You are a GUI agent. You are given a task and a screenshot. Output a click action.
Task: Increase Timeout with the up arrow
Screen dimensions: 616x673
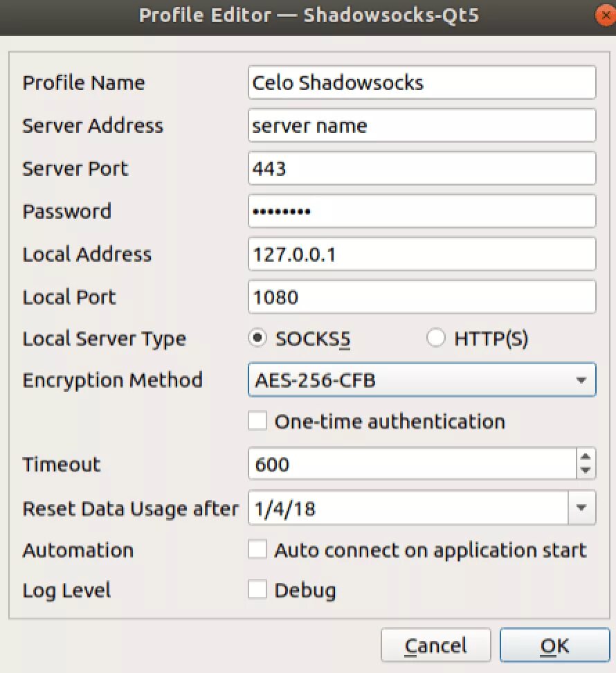[586, 456]
